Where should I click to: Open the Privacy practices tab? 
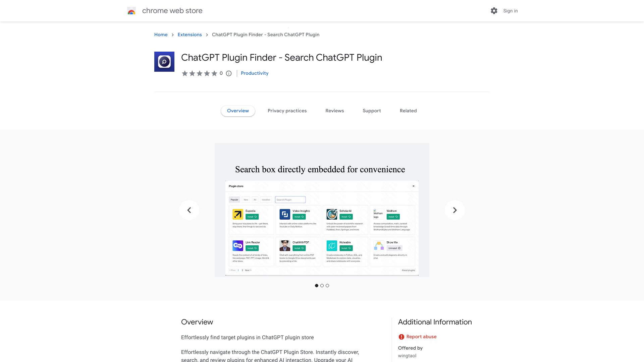(x=287, y=111)
